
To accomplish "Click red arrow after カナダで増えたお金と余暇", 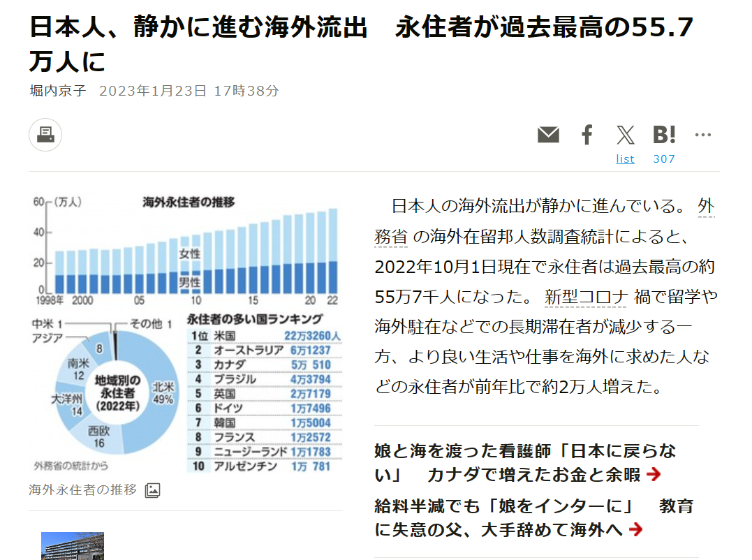I will click(x=654, y=476).
